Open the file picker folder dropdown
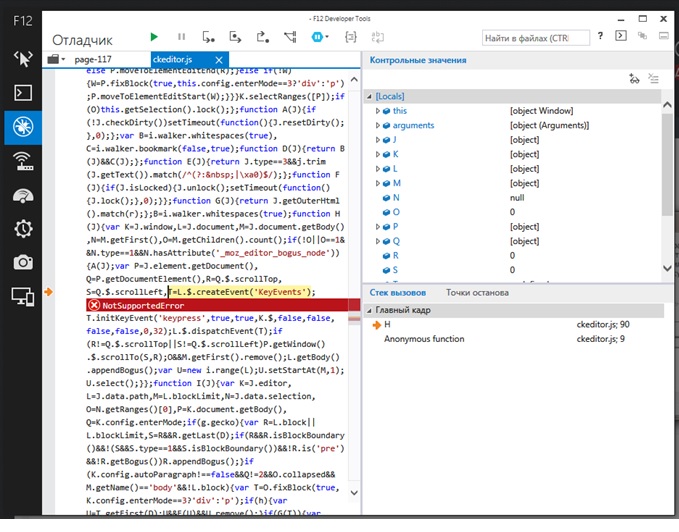This screenshot has height=532, width=679. (x=56, y=59)
